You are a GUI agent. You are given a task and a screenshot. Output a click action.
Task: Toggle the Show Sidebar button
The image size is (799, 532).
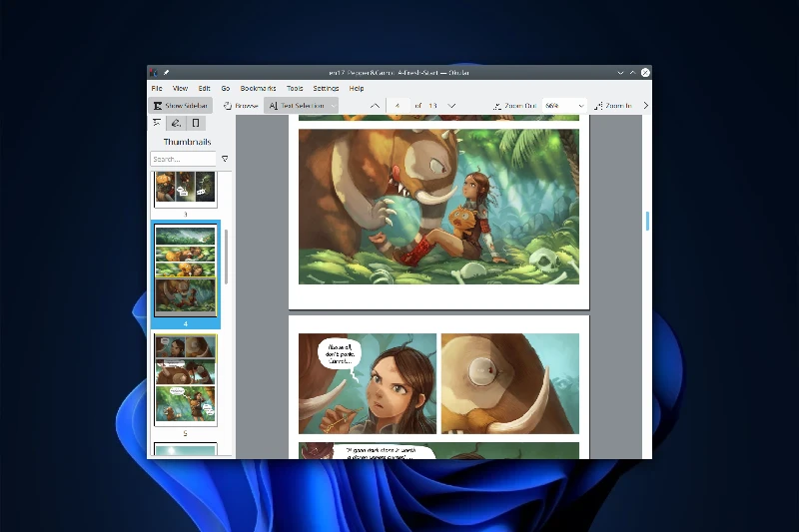(x=181, y=105)
